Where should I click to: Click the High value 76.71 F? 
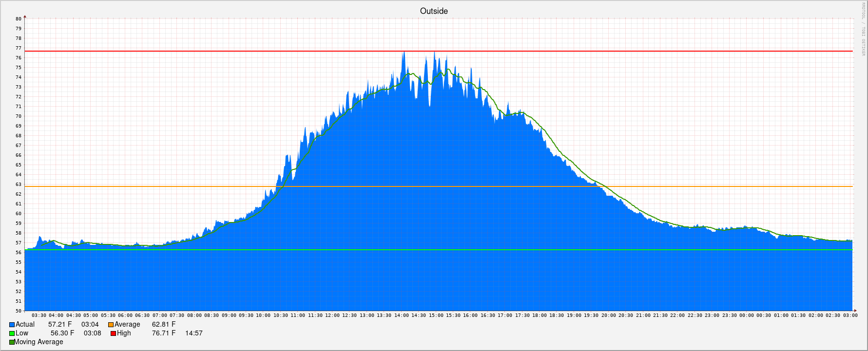coord(163,333)
